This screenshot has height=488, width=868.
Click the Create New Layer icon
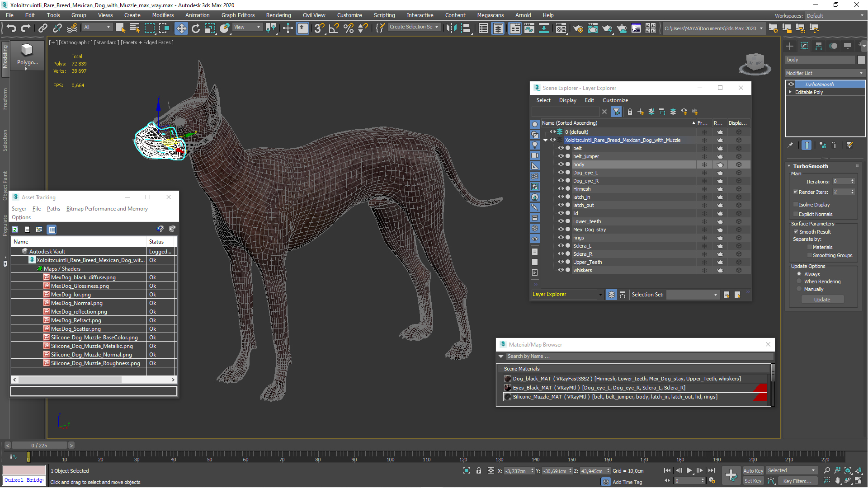pyautogui.click(x=641, y=112)
